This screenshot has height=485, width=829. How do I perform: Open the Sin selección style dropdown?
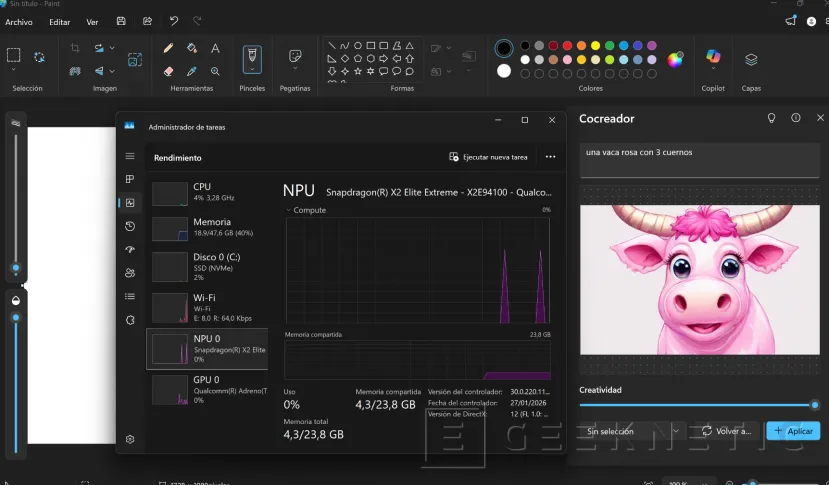(632, 431)
